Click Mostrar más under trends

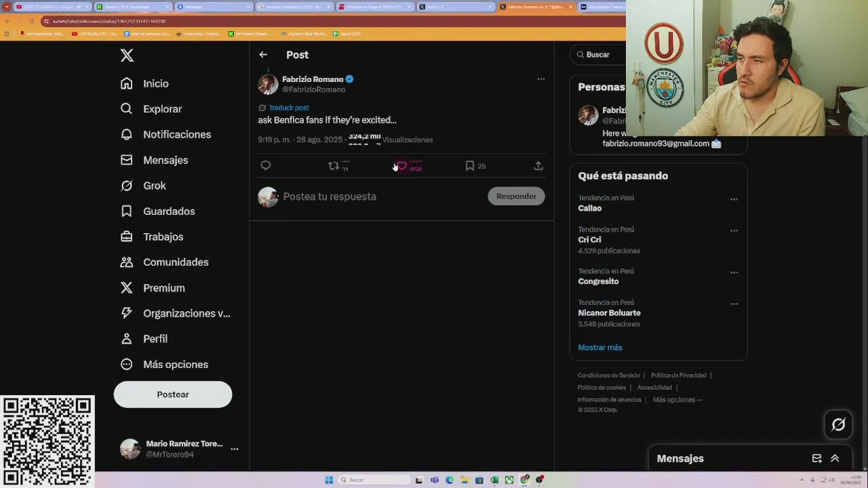[x=600, y=348]
